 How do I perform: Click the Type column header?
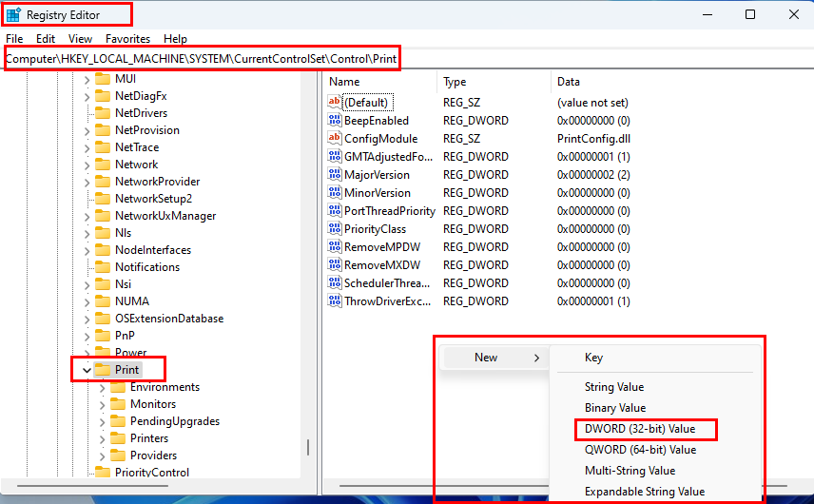click(x=455, y=82)
